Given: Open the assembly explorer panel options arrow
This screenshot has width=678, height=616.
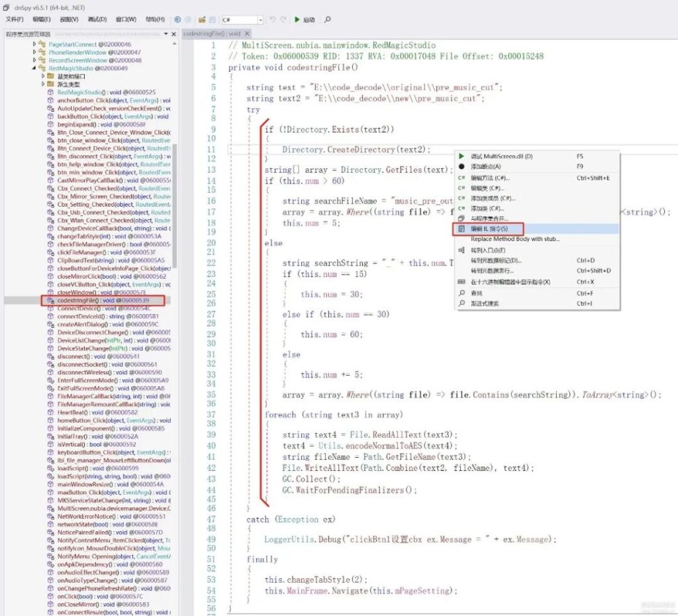Looking at the screenshot, I should (x=166, y=34).
